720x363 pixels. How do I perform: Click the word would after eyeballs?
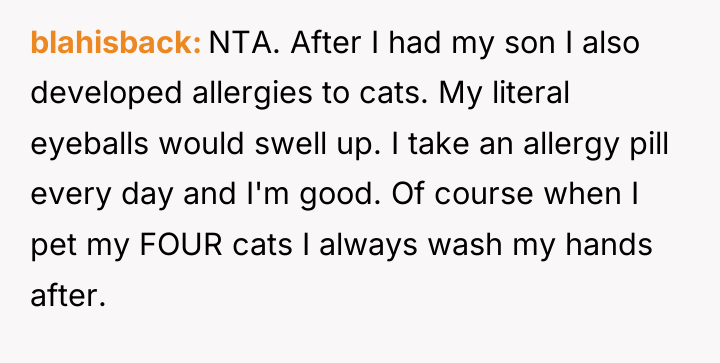pos(202,143)
